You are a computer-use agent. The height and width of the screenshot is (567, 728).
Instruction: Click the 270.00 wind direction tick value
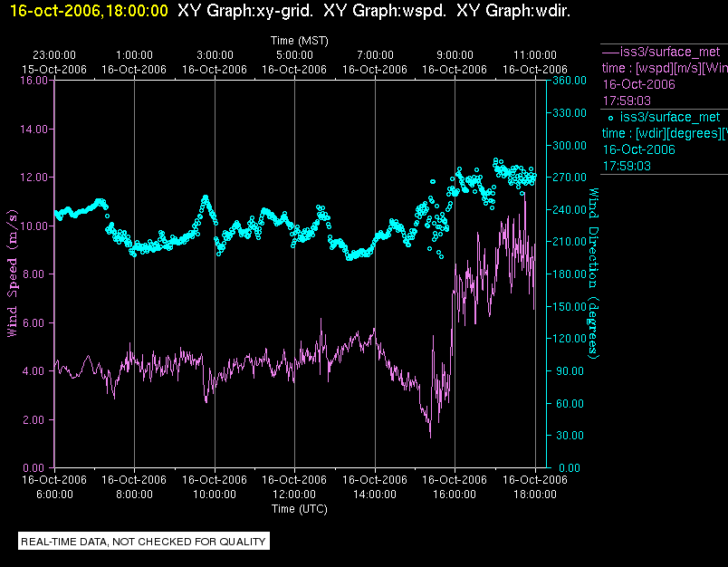pyautogui.click(x=570, y=178)
